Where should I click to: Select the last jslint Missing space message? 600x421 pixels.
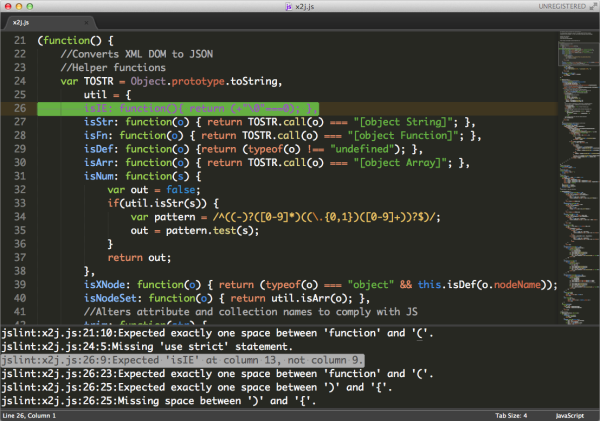[x=158, y=401]
